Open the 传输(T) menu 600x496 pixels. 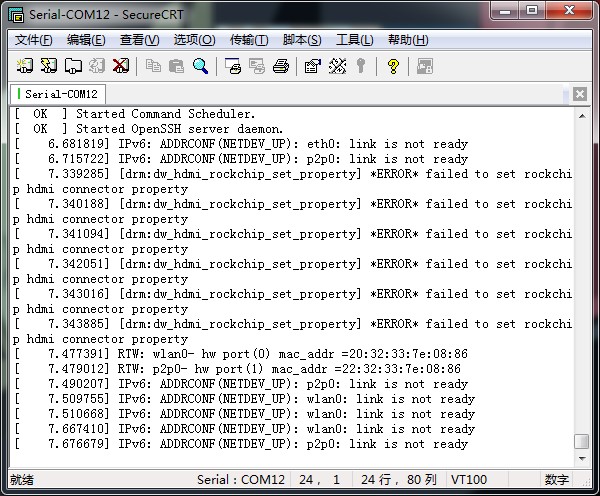pyautogui.click(x=249, y=40)
